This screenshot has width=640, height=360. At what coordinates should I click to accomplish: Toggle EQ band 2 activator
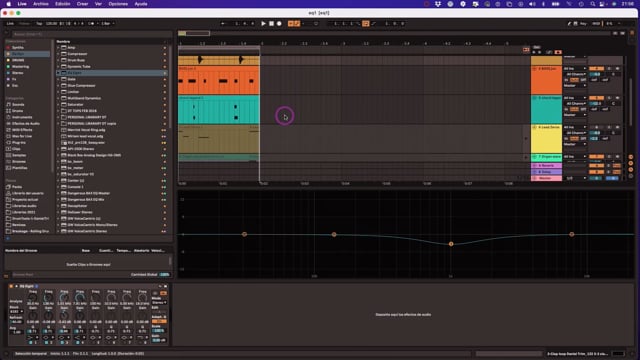click(x=46, y=342)
